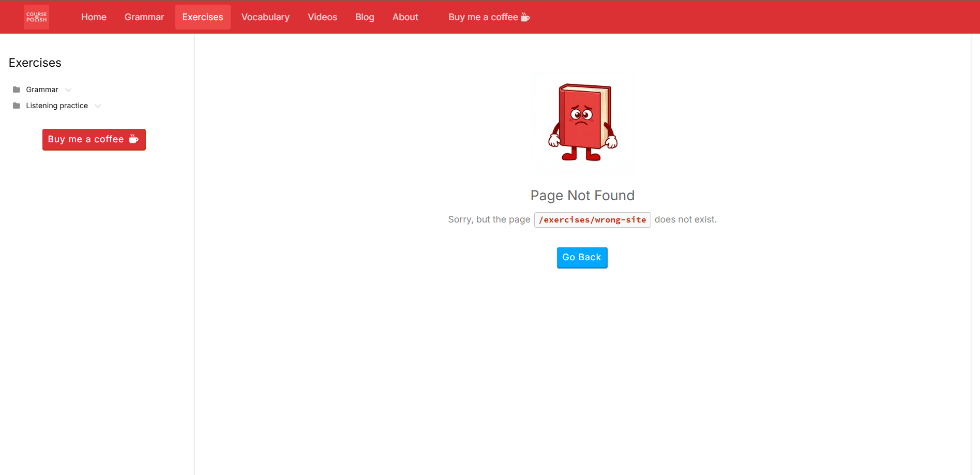Select the /exercises/wrong-site path text

pyautogui.click(x=592, y=219)
